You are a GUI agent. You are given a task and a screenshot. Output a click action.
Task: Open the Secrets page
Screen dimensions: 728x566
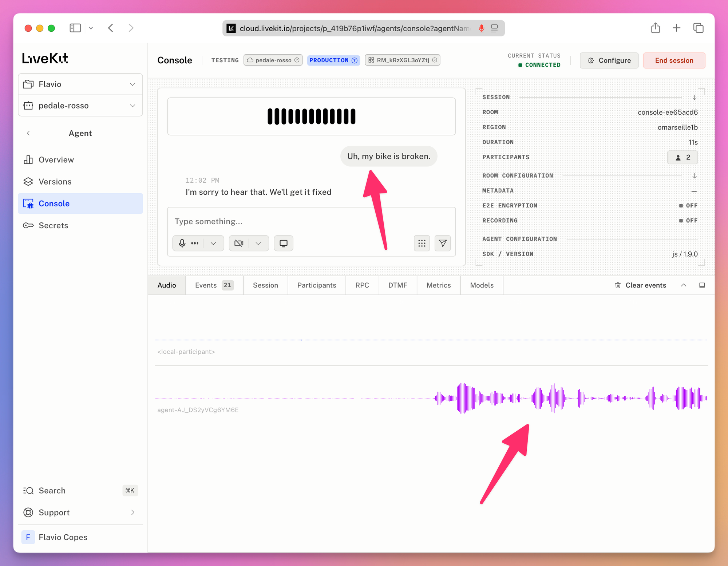(80, 225)
